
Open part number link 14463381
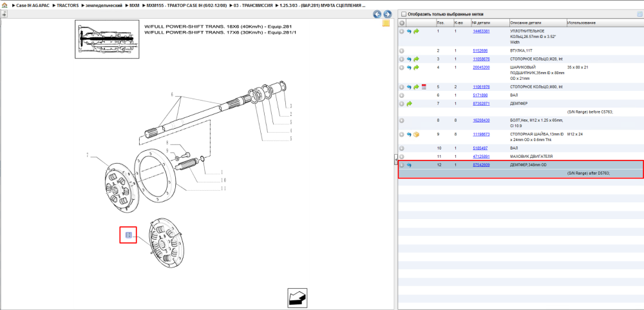pyautogui.click(x=481, y=31)
